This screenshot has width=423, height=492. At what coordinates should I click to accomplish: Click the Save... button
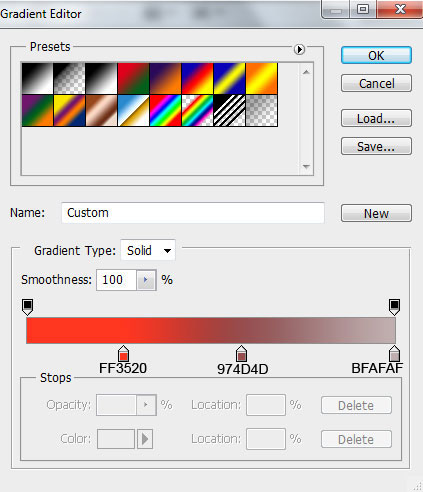point(376,146)
